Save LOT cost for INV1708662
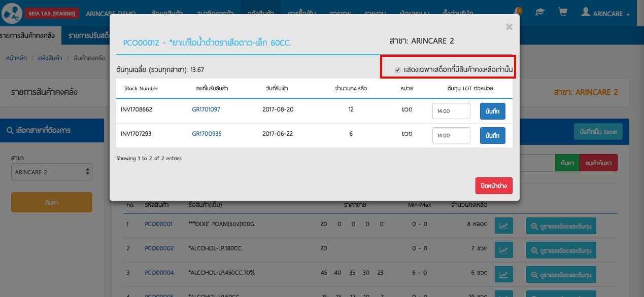The width and height of the screenshot is (644, 297). click(x=493, y=111)
